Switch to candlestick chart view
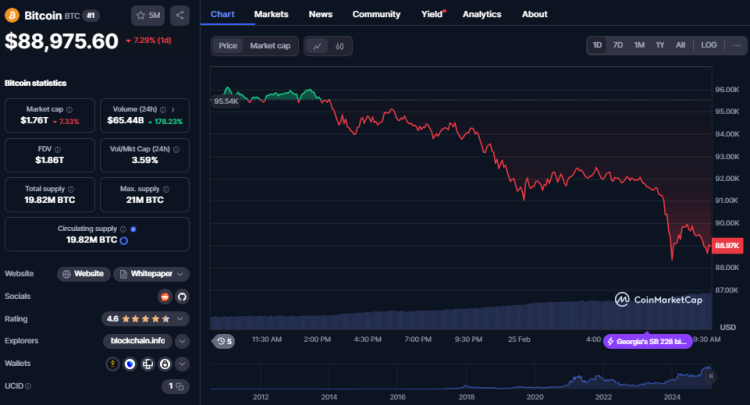750x405 pixels. 340,46
